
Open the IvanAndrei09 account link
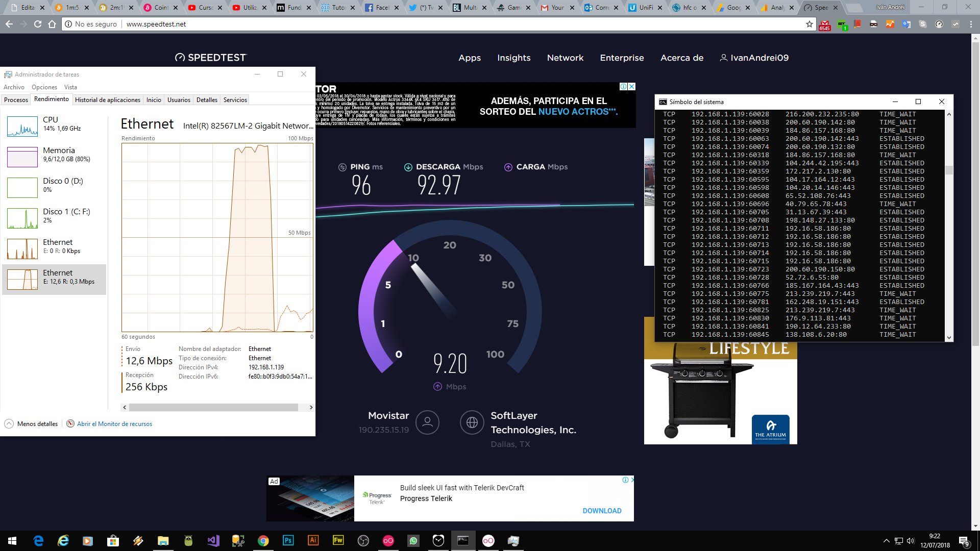coord(754,58)
